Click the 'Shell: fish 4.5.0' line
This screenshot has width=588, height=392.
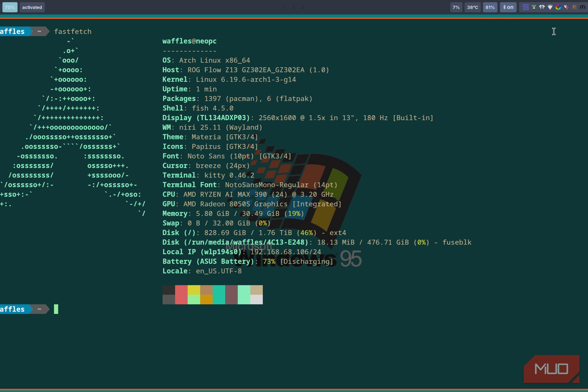pyautogui.click(x=198, y=108)
